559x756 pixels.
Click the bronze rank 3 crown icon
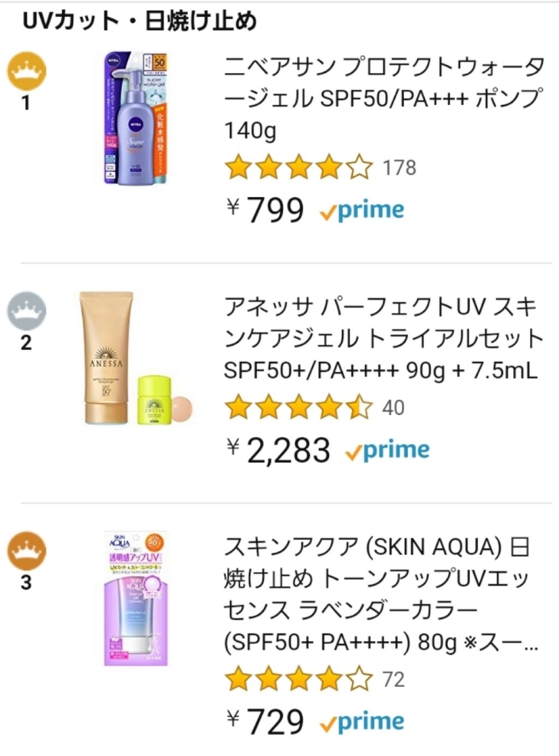click(26, 550)
